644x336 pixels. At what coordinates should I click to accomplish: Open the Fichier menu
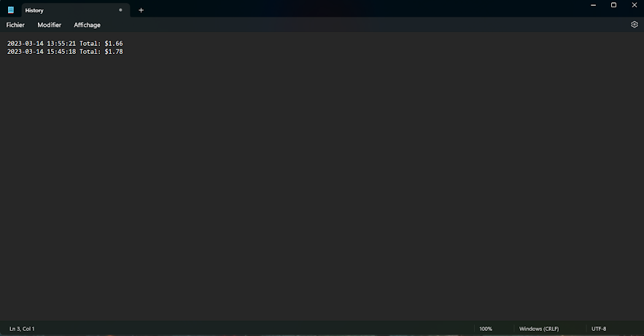[x=15, y=25]
